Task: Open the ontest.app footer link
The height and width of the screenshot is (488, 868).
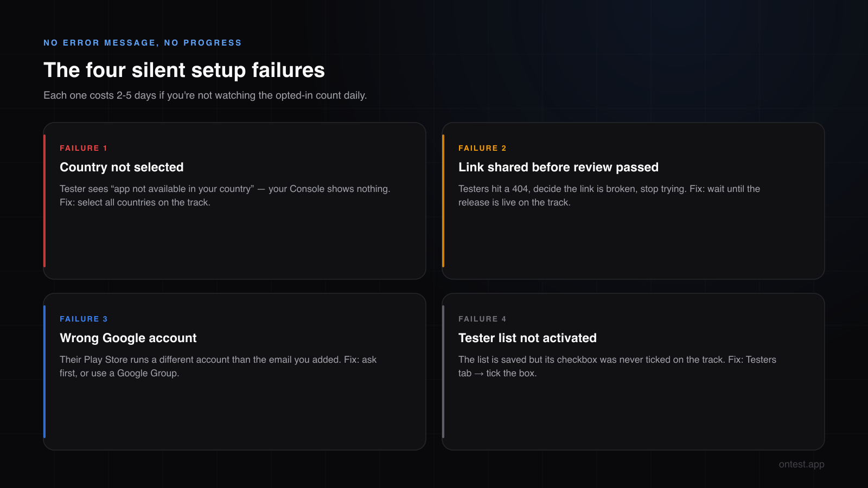Action: click(802, 464)
